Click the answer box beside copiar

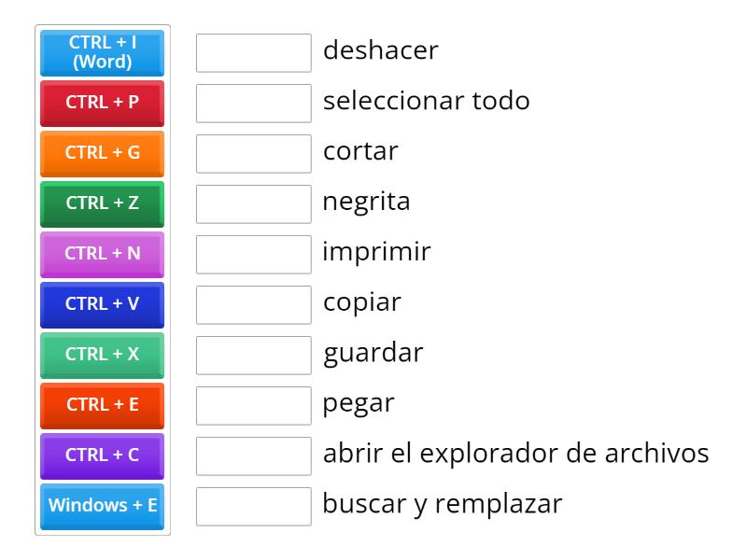click(x=253, y=304)
